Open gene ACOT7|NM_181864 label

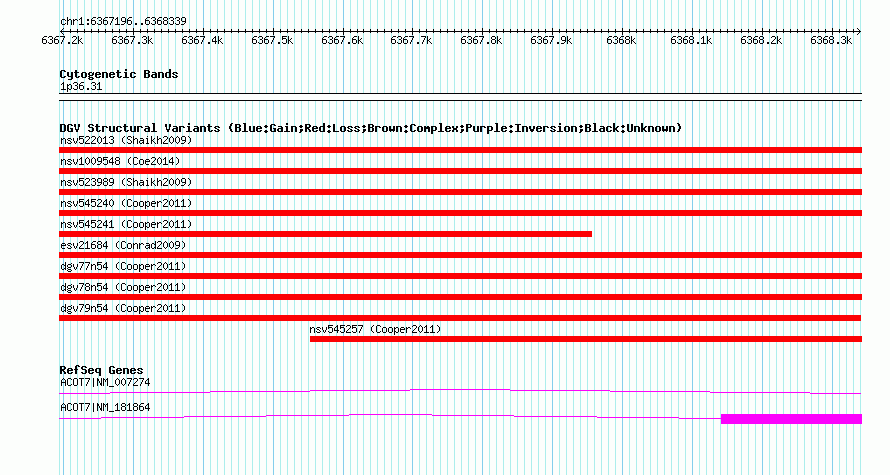[x=105, y=407]
